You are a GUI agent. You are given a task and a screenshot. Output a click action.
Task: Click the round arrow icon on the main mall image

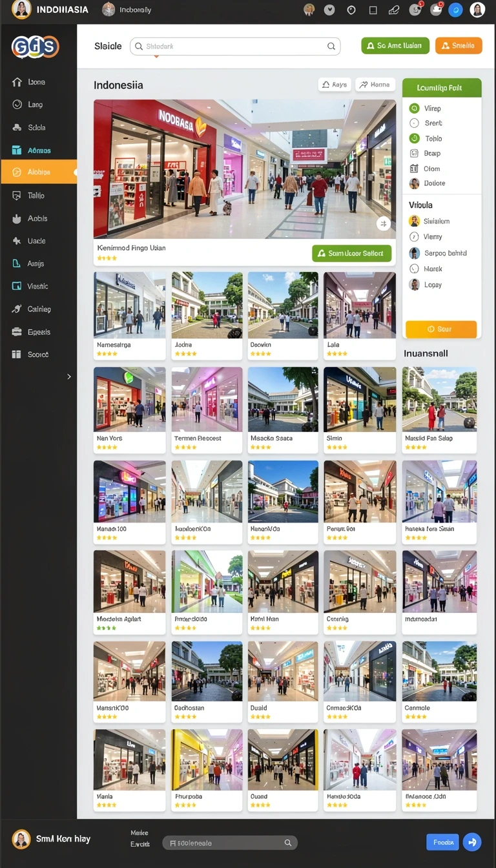[384, 223]
